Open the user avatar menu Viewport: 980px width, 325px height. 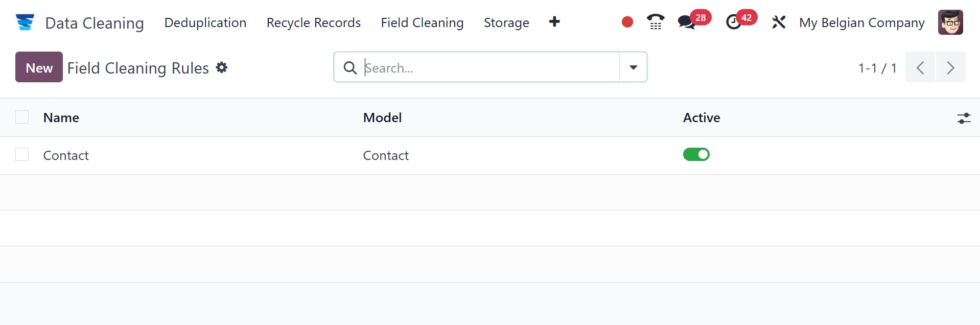pos(950,22)
